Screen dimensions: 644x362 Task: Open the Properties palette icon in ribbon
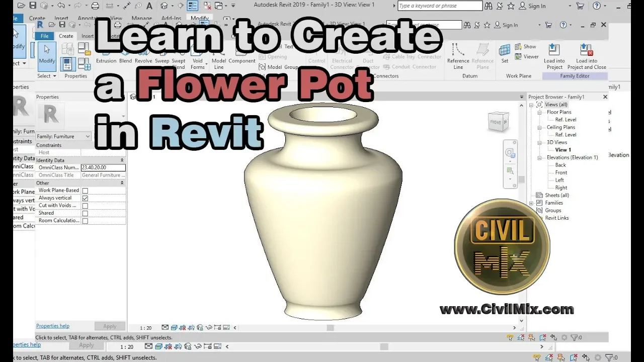pos(68,64)
